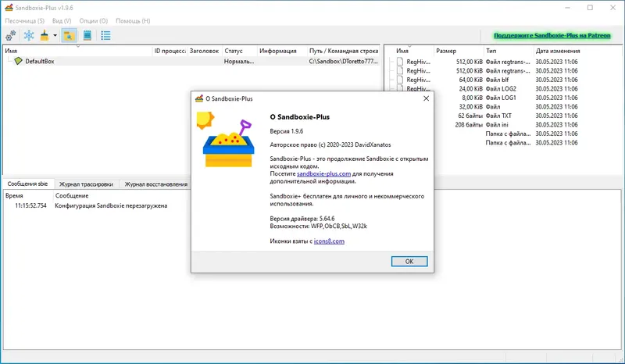Image resolution: width=625 pixels, height=364 pixels.
Task: Select the 208 байты size cell
Action: (x=469, y=125)
